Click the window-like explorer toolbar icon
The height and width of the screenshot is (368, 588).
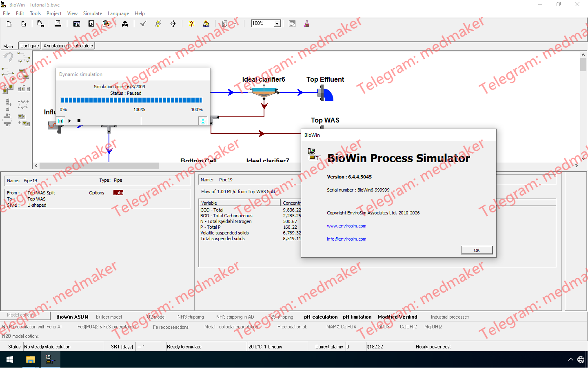77,24
